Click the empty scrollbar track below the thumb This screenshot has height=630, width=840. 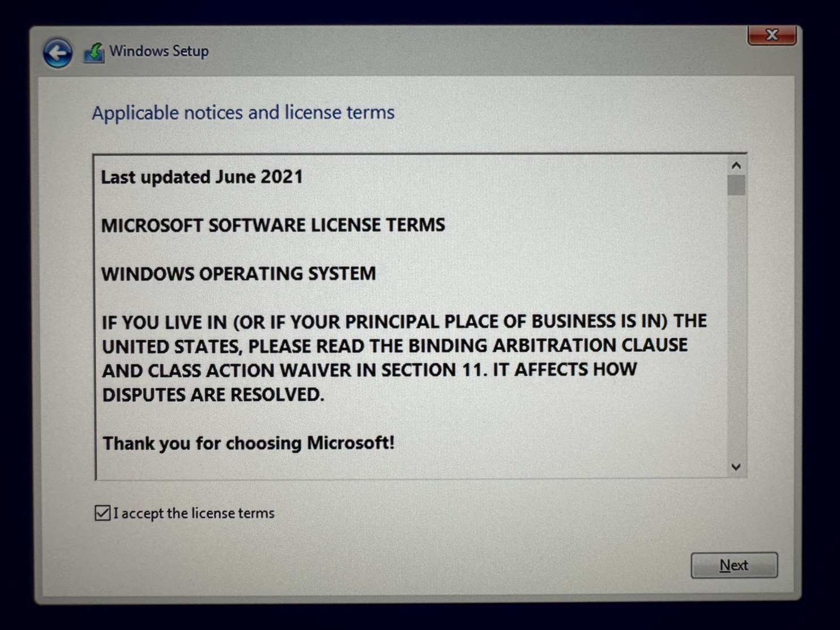736,327
